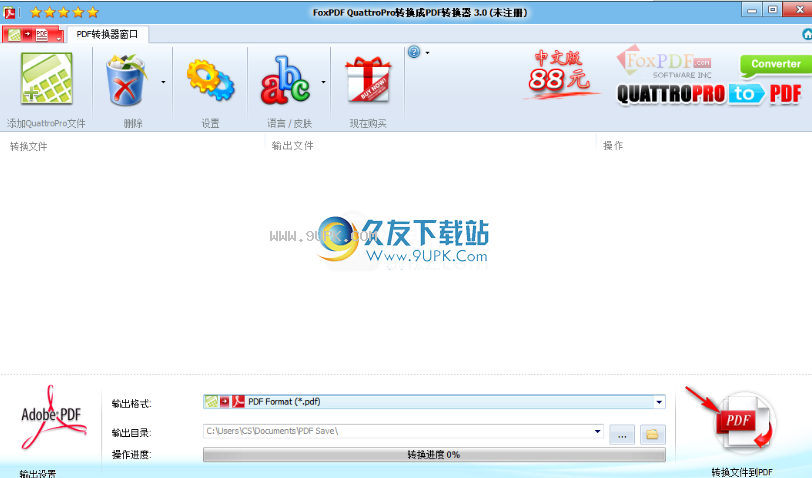The image size is (812, 478).
Task: Click the Add QuattroPro file icon
Action: [x=47, y=79]
